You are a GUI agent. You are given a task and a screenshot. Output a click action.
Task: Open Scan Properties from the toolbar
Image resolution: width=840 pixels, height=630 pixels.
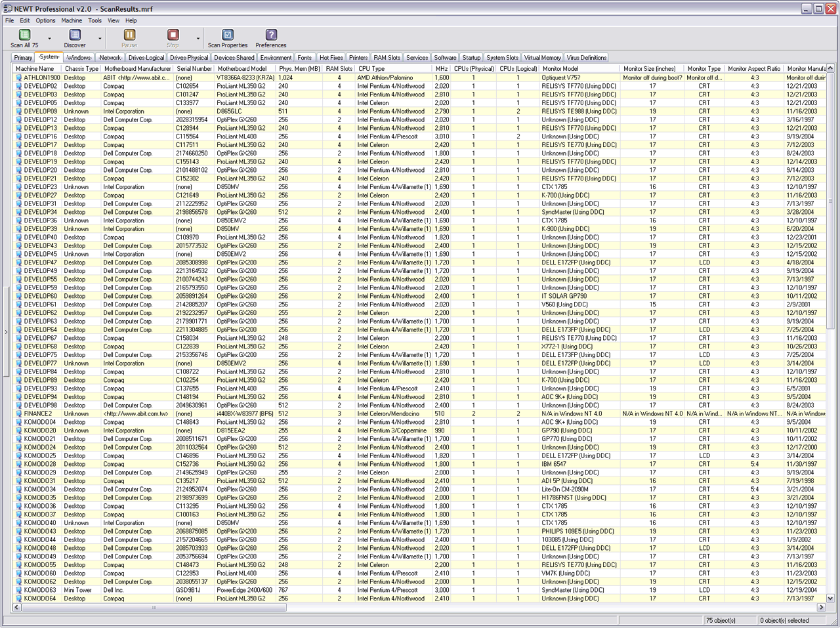pyautogui.click(x=227, y=35)
